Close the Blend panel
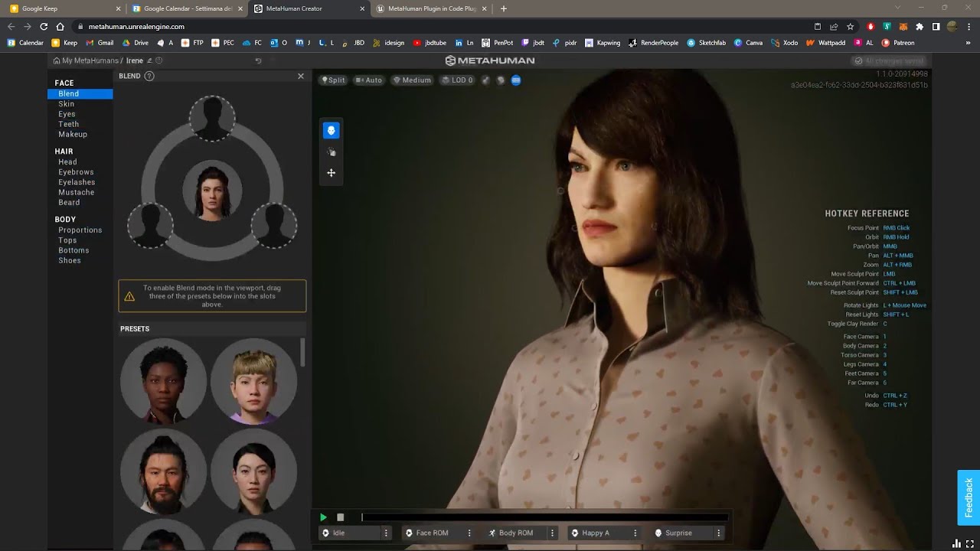980x551 pixels. point(301,76)
